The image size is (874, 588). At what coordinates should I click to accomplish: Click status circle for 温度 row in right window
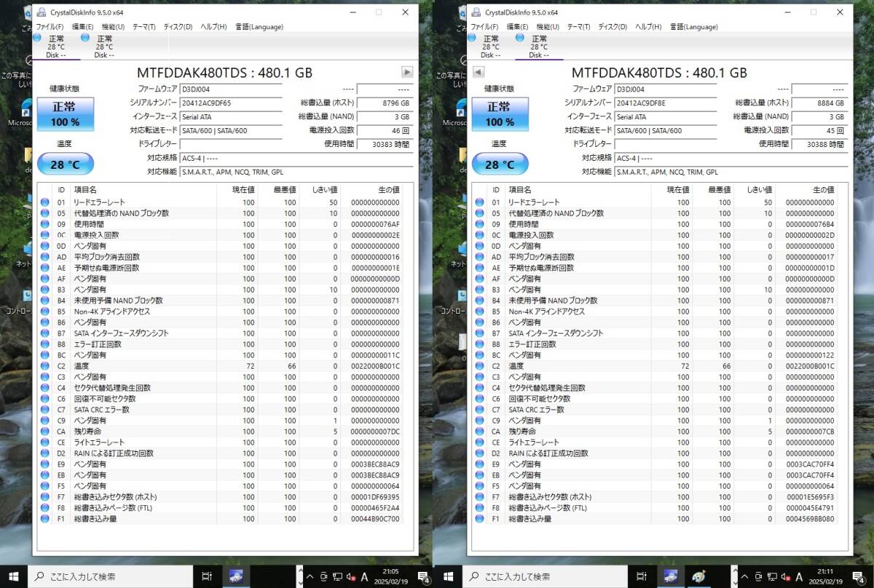tap(479, 366)
